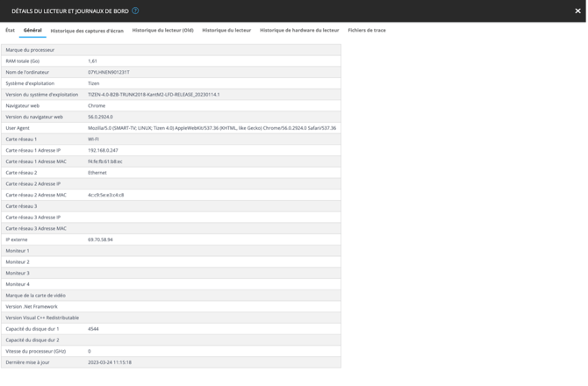
Task: Click the Marque du processeur label
Action: (30, 50)
